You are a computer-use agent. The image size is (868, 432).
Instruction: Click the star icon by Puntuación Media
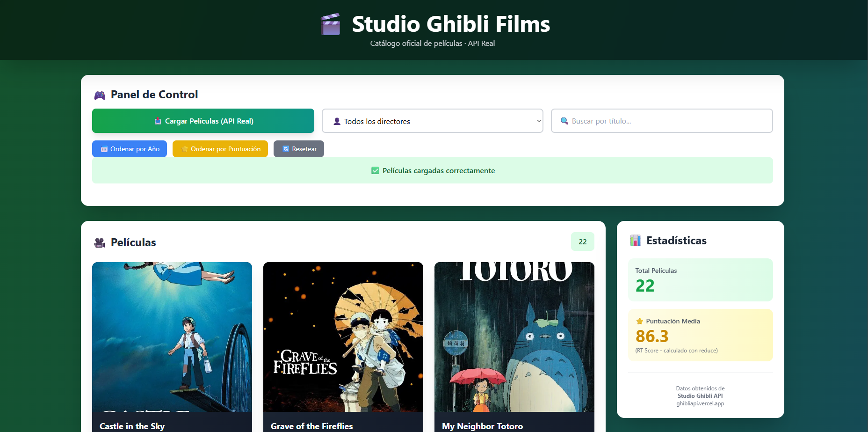(x=639, y=321)
